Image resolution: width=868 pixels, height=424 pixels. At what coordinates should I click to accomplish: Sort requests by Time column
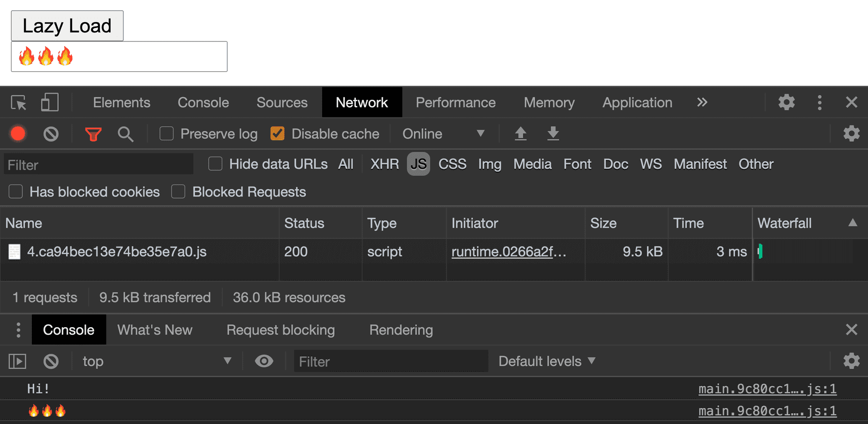pos(710,223)
